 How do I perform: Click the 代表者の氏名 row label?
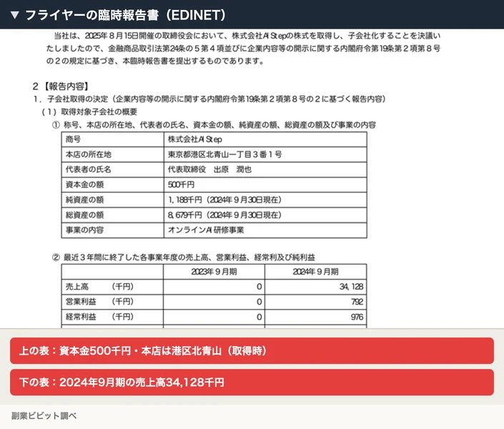89,169
